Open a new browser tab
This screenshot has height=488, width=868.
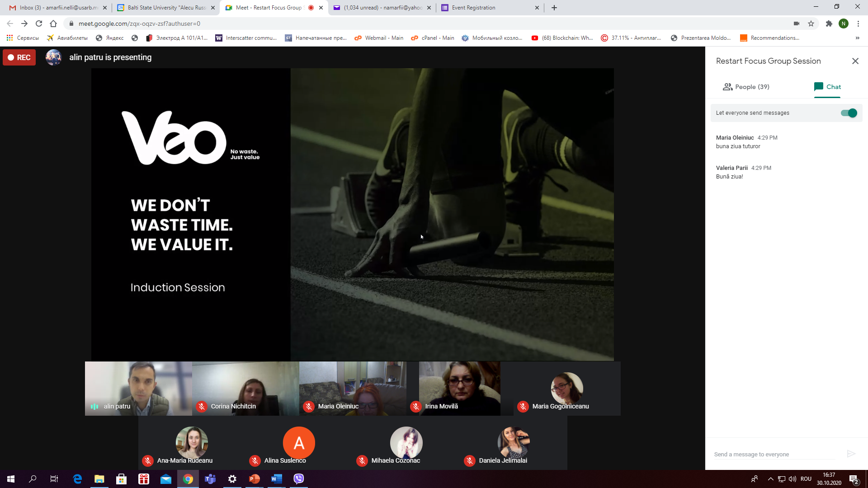coord(554,8)
